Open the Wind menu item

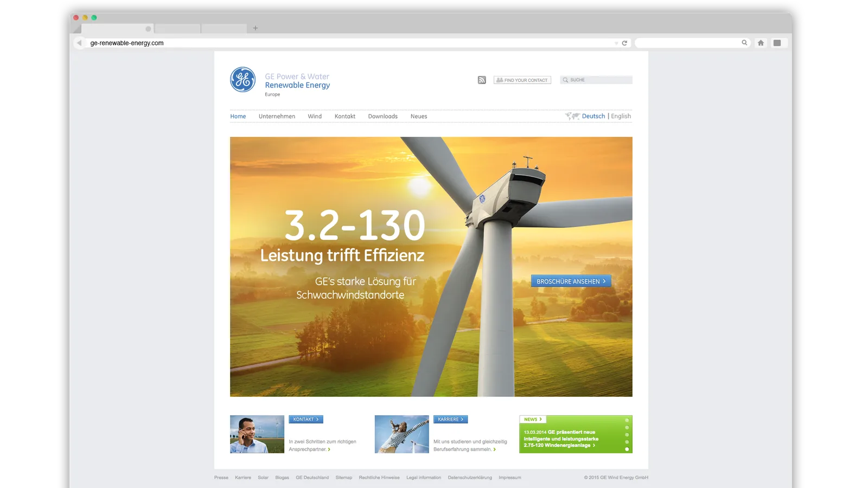coord(315,117)
